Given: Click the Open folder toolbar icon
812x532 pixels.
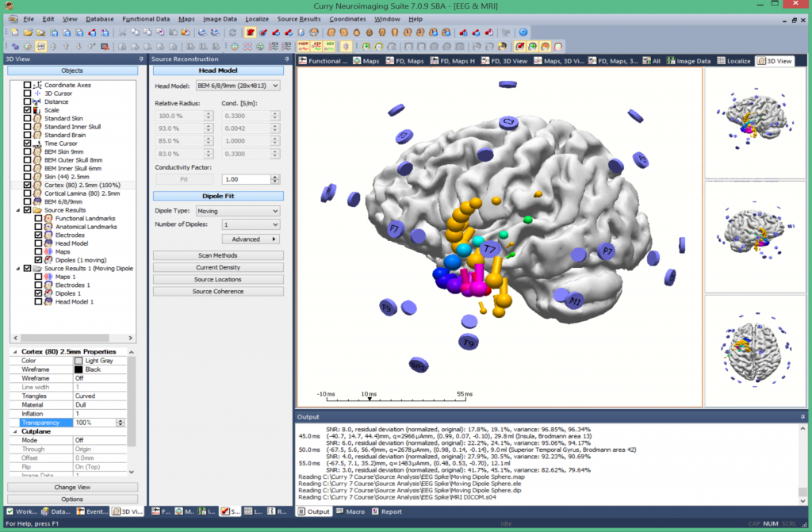Looking at the screenshot, I should click(28, 33).
